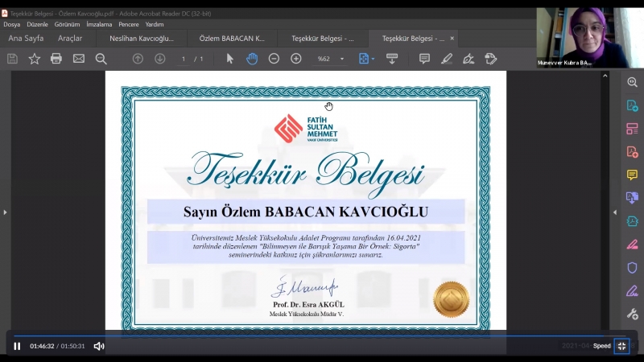Bookmark the file with the star icon
Screen dimensions: 644x362
pyautogui.click(x=35, y=59)
